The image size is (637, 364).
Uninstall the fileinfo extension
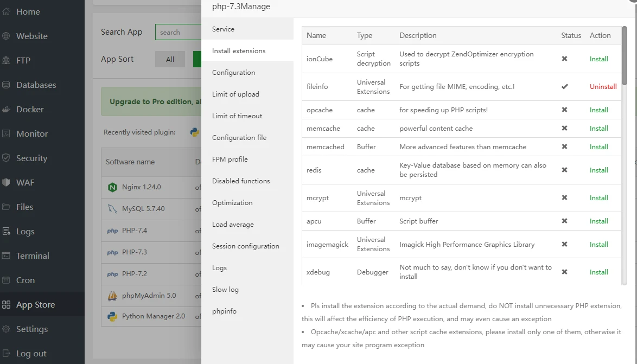click(603, 87)
